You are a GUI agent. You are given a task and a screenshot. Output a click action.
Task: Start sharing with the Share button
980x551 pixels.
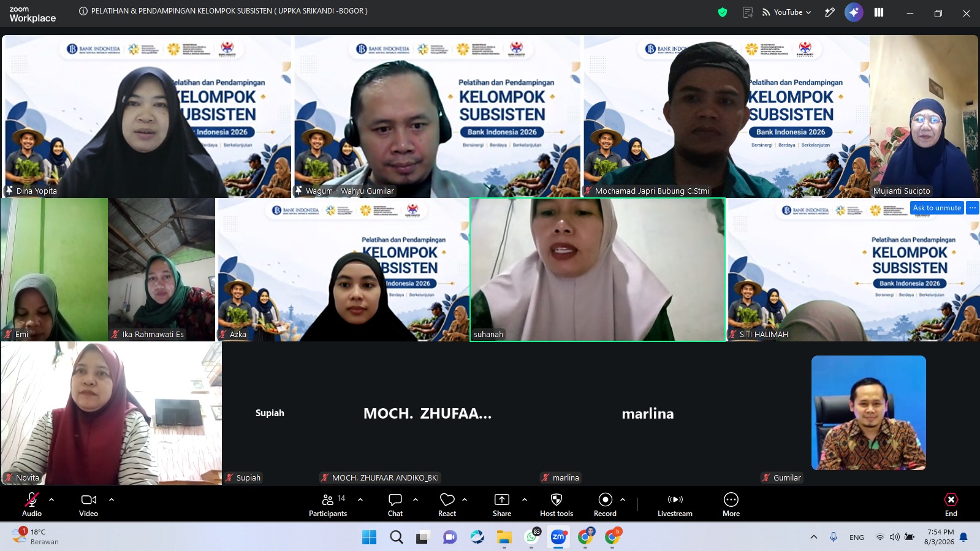[x=502, y=505]
